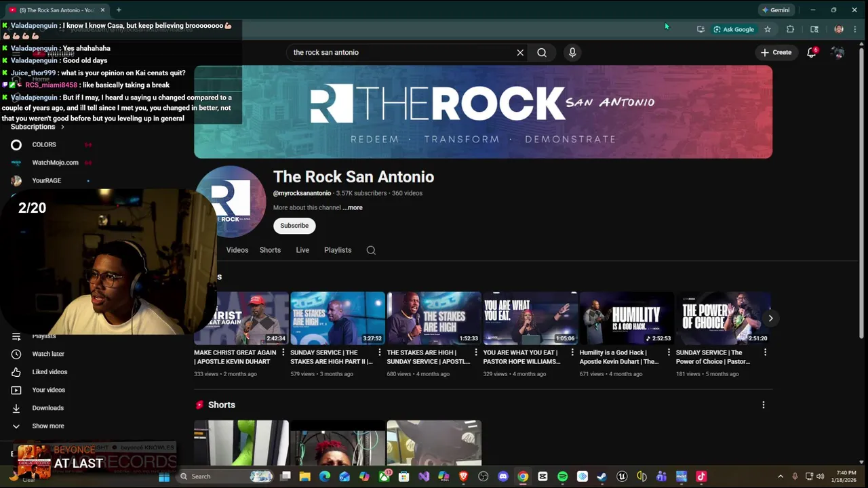The width and height of the screenshot is (868, 488).
Task: Switch to the Live tab
Action: click(302, 250)
